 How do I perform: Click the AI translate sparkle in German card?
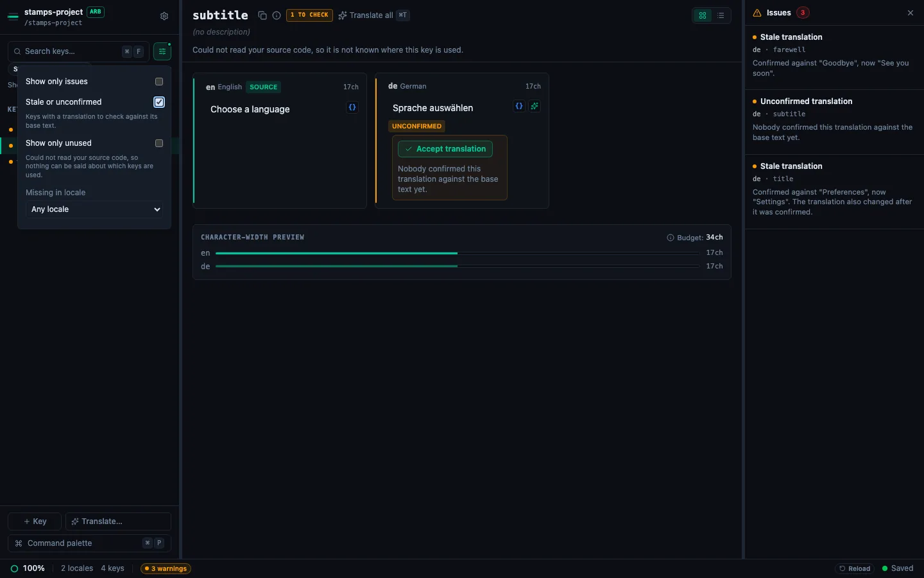point(535,106)
